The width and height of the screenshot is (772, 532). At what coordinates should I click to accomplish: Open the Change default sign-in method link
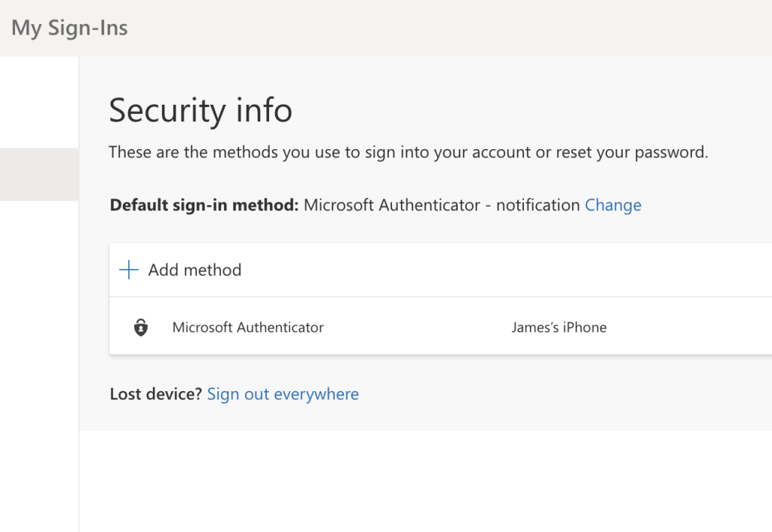[x=613, y=205]
